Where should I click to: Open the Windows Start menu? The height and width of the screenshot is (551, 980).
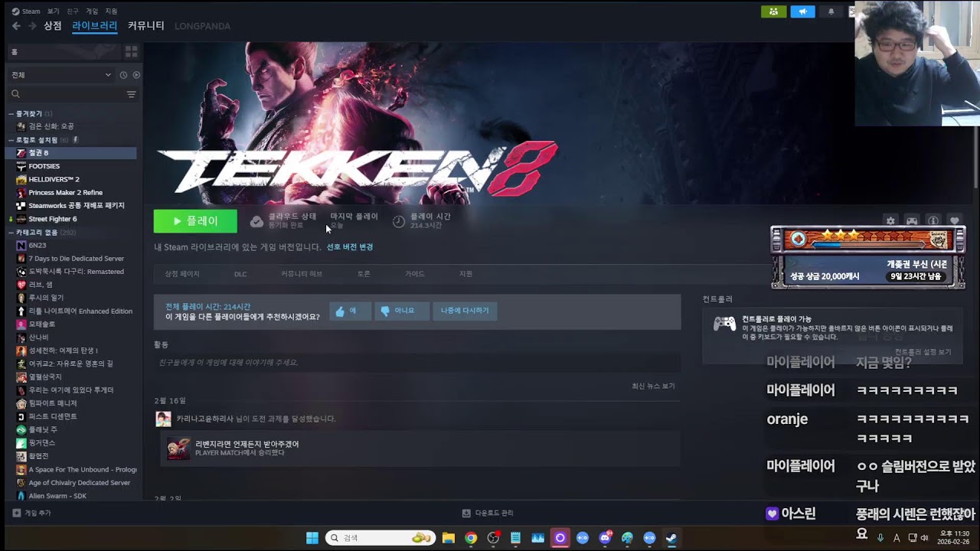pyautogui.click(x=312, y=538)
